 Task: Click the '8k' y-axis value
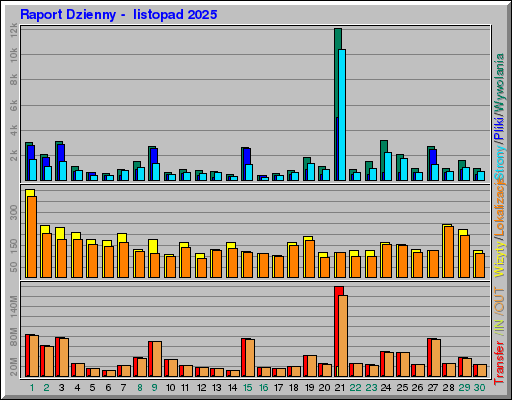(14, 79)
